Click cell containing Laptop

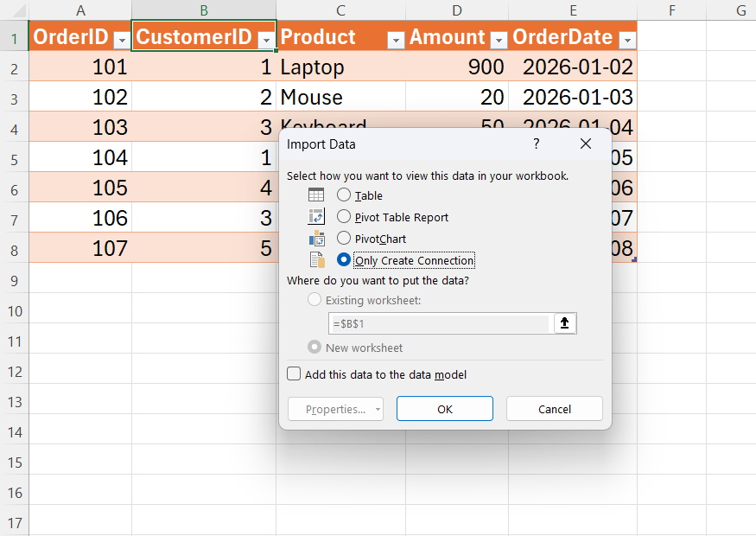pos(341,66)
